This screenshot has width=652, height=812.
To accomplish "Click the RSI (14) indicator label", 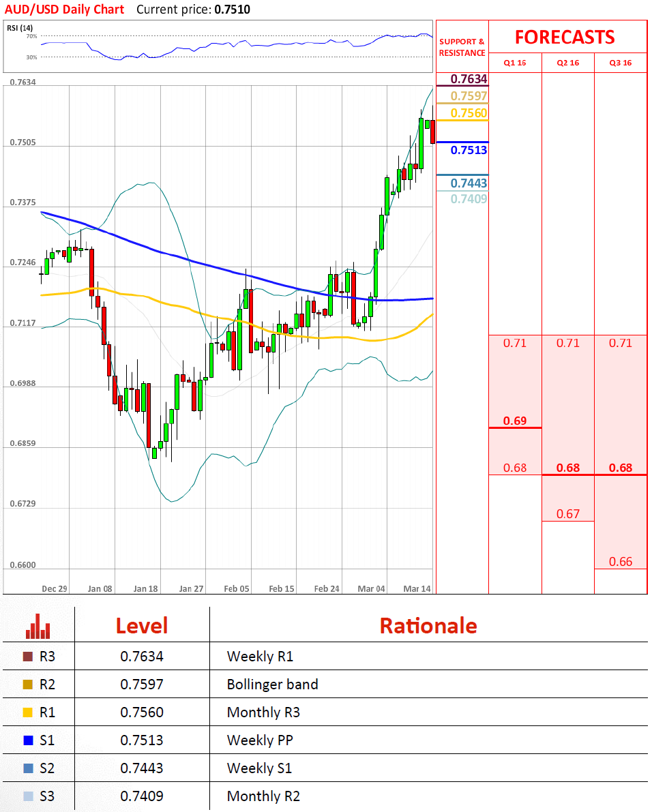I will (20, 28).
